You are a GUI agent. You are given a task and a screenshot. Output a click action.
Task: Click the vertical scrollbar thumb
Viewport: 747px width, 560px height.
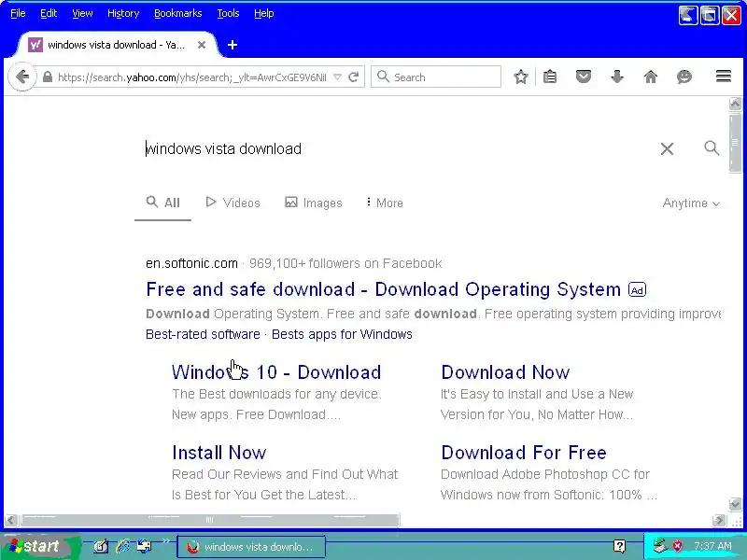[735, 142]
